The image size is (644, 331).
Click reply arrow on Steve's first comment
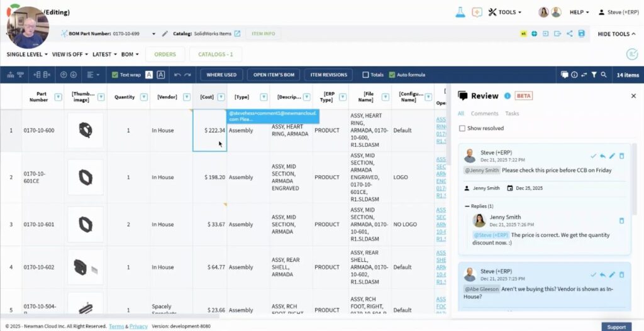602,156
